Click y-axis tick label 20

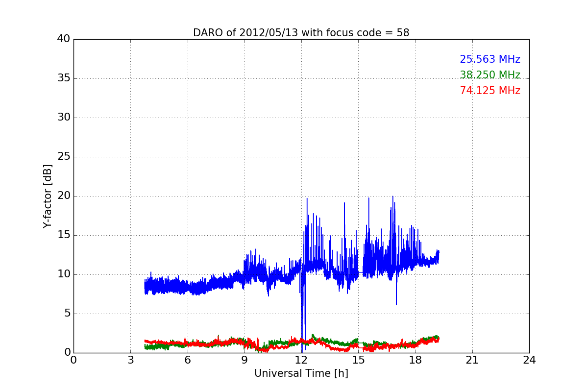tap(64, 196)
